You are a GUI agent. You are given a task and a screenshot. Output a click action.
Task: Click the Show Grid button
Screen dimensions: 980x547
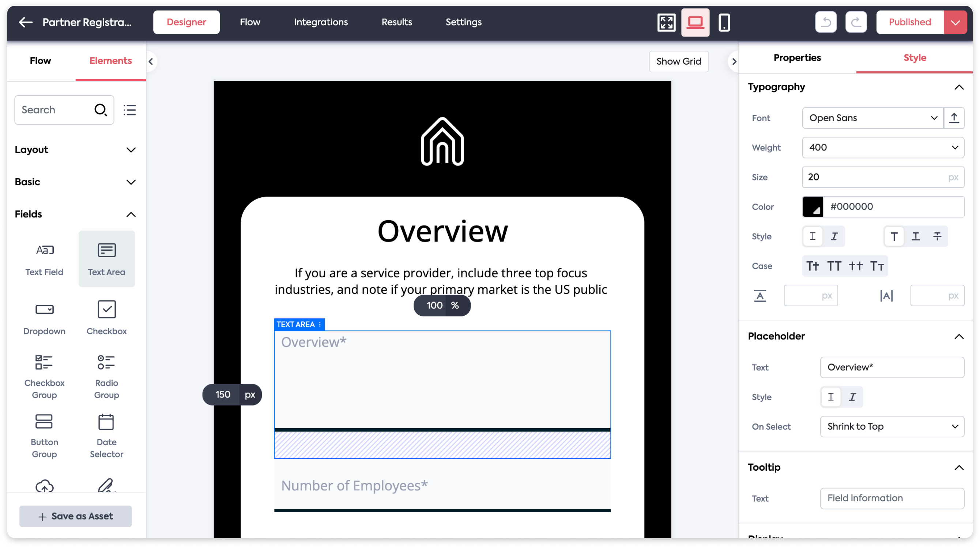(678, 62)
